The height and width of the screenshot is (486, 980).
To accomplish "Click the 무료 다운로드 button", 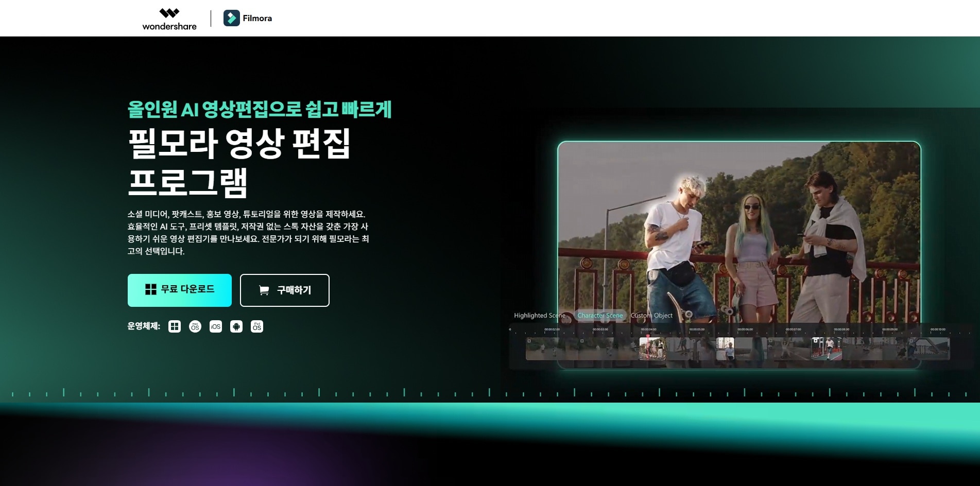I will (180, 290).
